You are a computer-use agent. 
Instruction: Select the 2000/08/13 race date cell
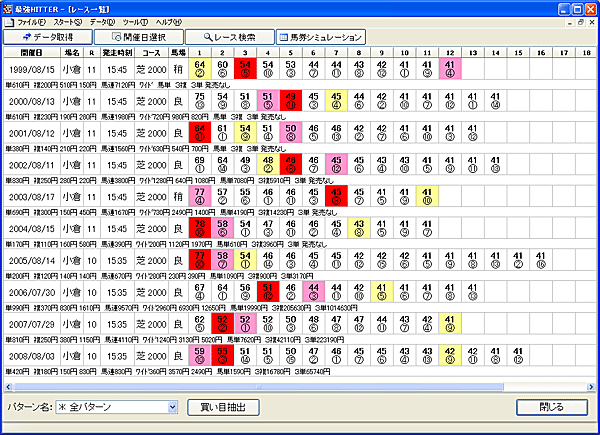[x=32, y=101]
